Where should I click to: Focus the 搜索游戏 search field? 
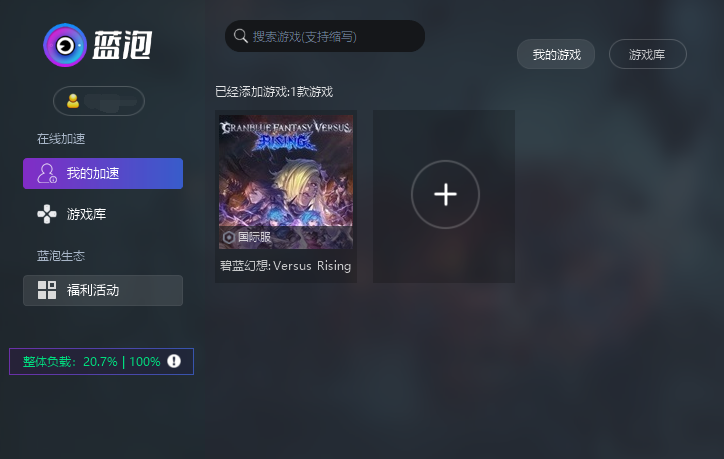pos(325,36)
